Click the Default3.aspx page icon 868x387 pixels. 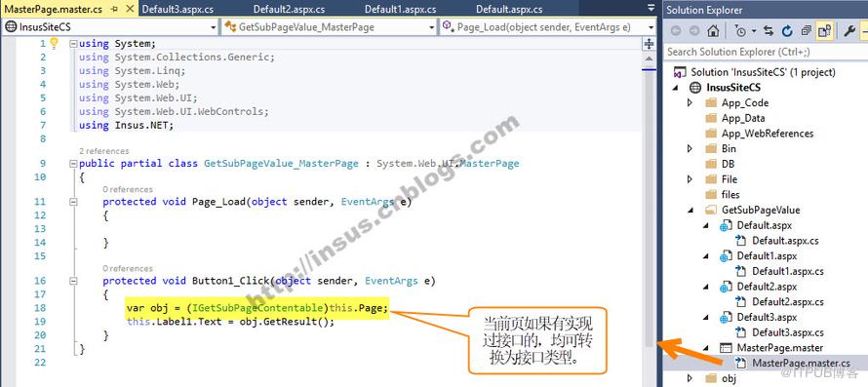pos(726,317)
